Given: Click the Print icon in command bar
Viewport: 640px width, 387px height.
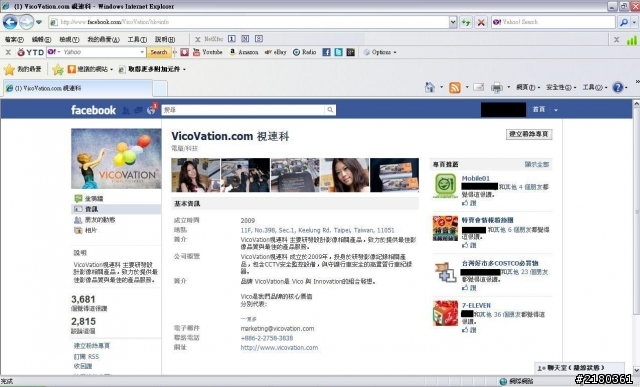Looking at the screenshot, I should (496, 87).
